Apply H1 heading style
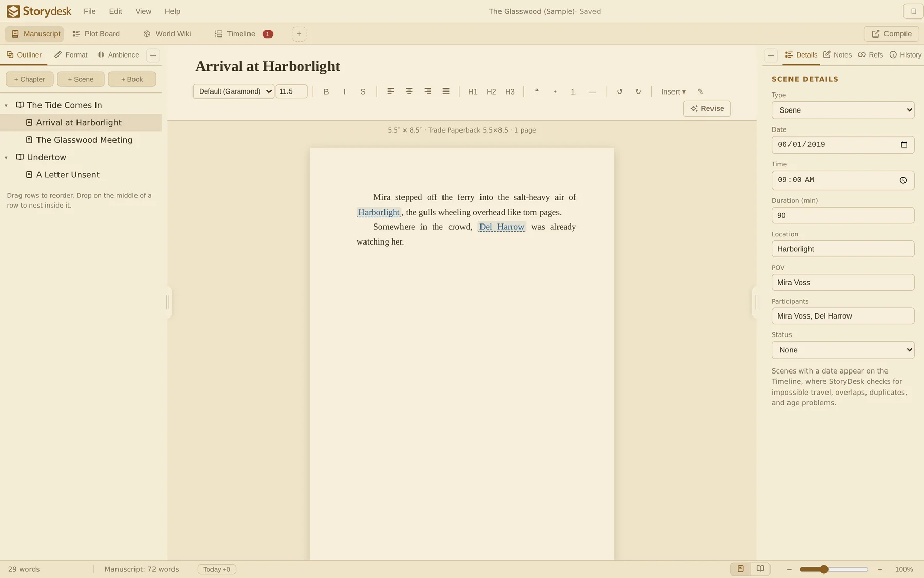924x578 pixels. point(473,91)
